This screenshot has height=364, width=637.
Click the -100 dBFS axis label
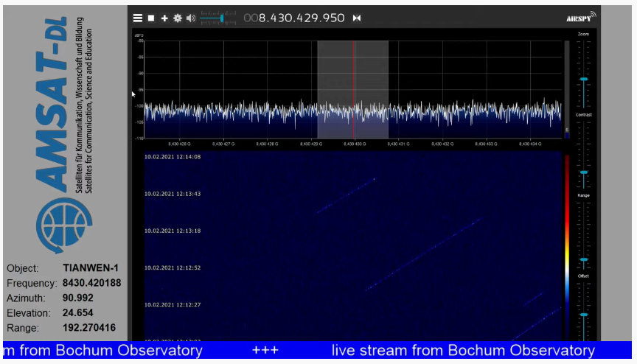[x=140, y=106]
